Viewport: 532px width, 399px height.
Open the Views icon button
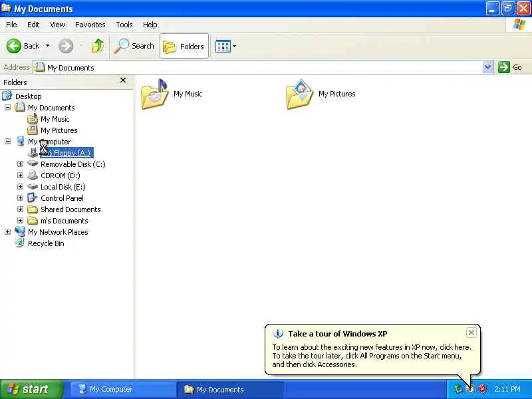tap(223, 46)
